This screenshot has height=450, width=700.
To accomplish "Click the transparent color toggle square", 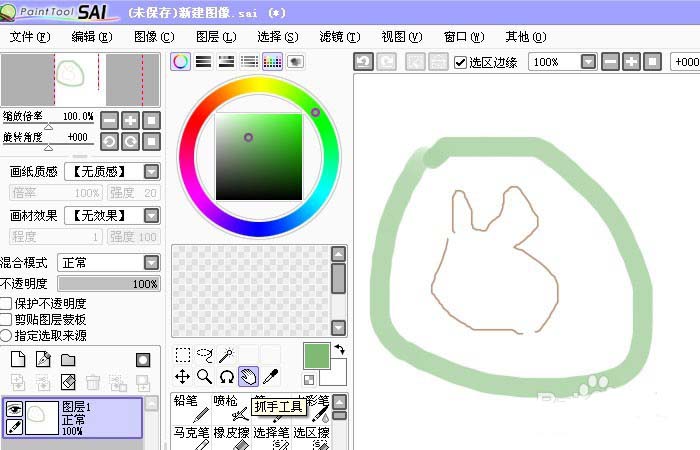I will (x=309, y=380).
